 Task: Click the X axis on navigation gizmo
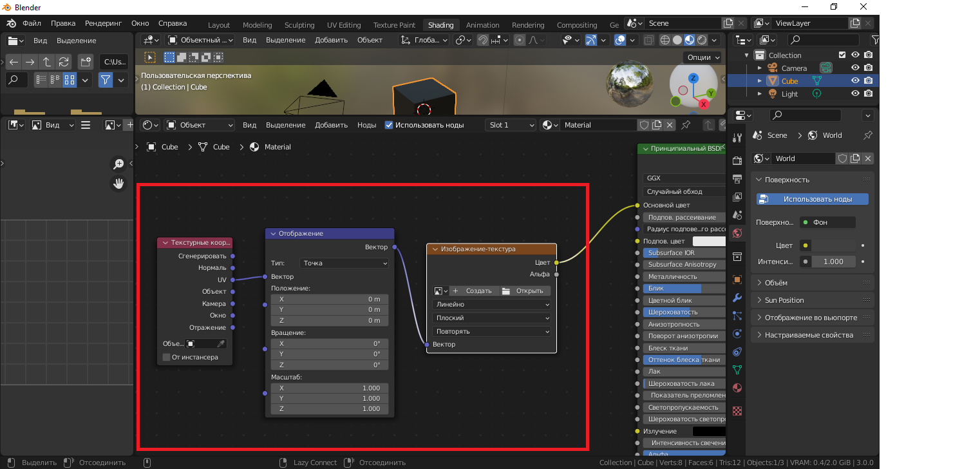pyautogui.click(x=704, y=103)
